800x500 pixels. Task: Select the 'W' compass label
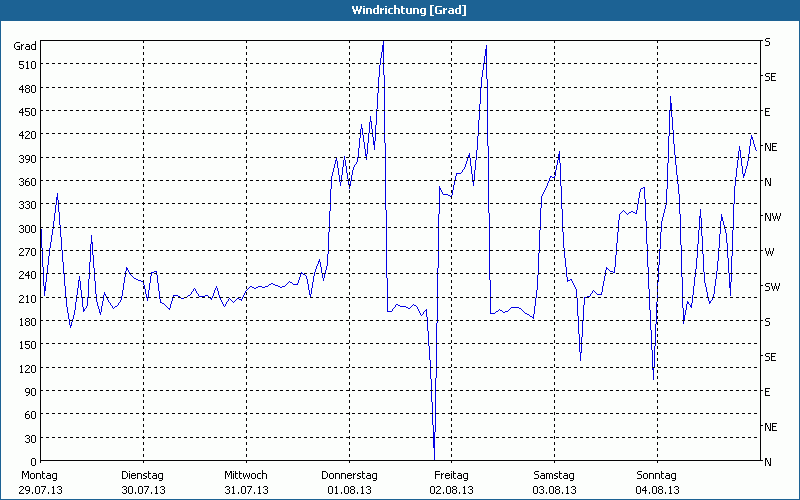pyautogui.click(x=769, y=252)
